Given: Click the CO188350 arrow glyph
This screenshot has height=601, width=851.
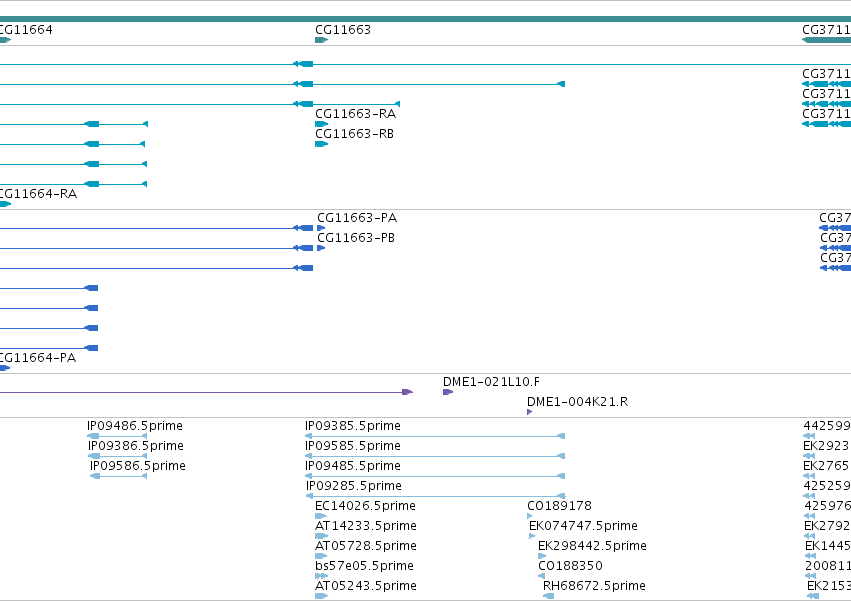Looking at the screenshot, I should click(x=541, y=576).
